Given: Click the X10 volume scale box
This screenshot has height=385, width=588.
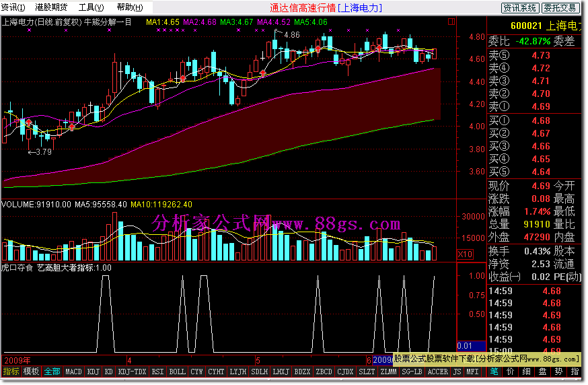Looking at the screenshot, I should [465, 254].
